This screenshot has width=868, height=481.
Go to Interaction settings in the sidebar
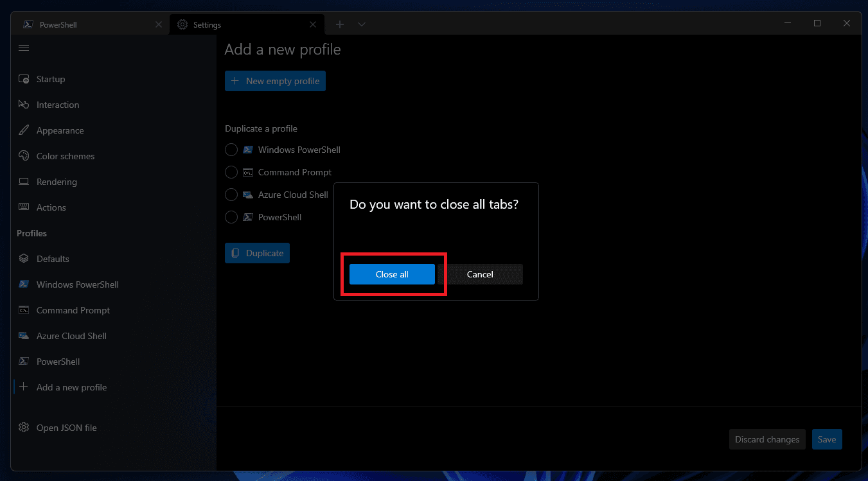coord(114,105)
